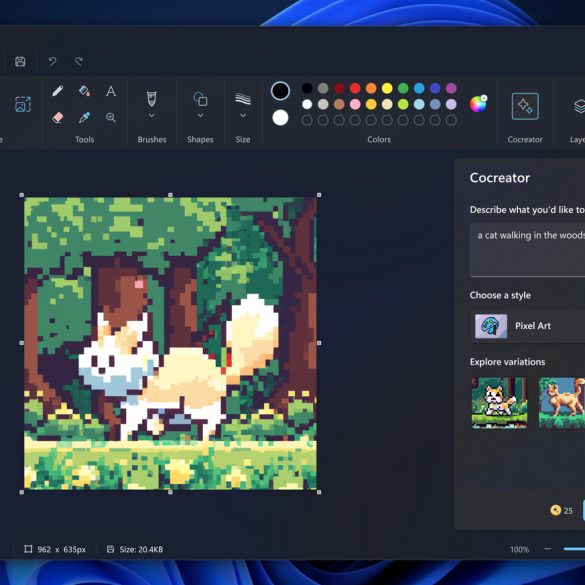Select the second cat variation thumbnail
This screenshot has width=585, height=585.
click(561, 403)
